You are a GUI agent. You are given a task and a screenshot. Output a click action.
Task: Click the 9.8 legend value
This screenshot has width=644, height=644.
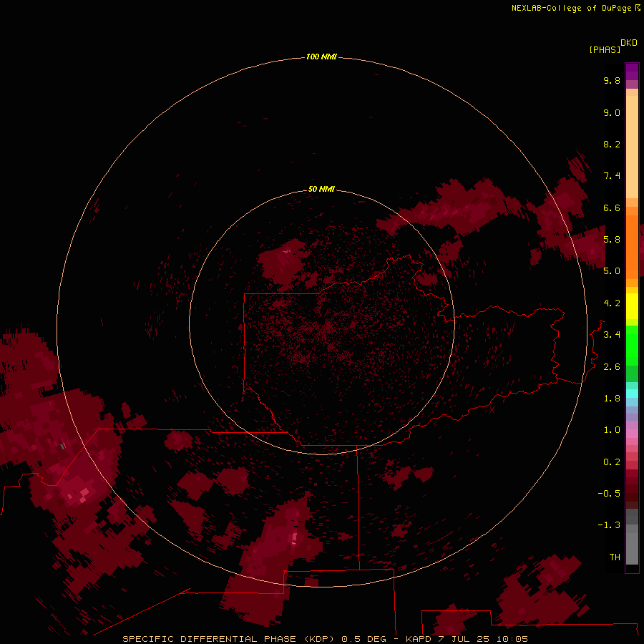click(x=612, y=80)
